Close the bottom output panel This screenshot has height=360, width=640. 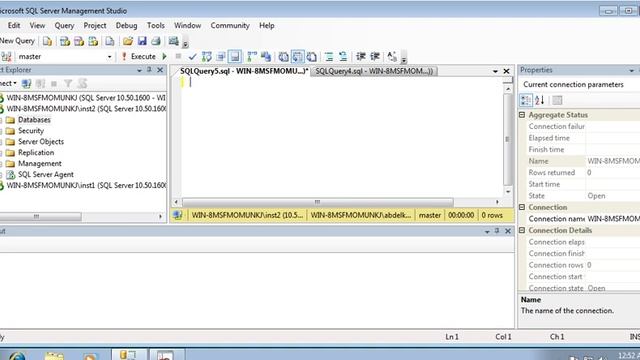[508, 231]
